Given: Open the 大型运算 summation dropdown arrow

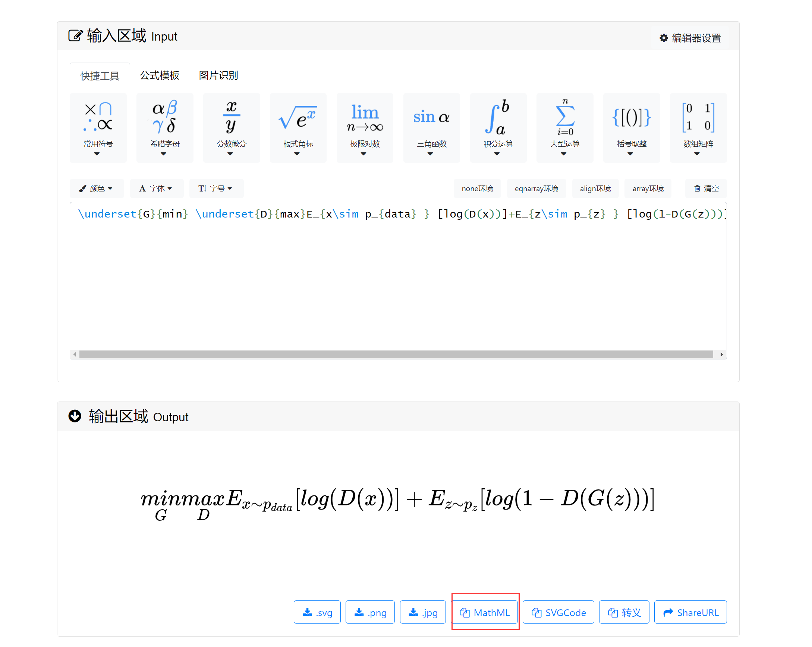Looking at the screenshot, I should coord(564,155).
